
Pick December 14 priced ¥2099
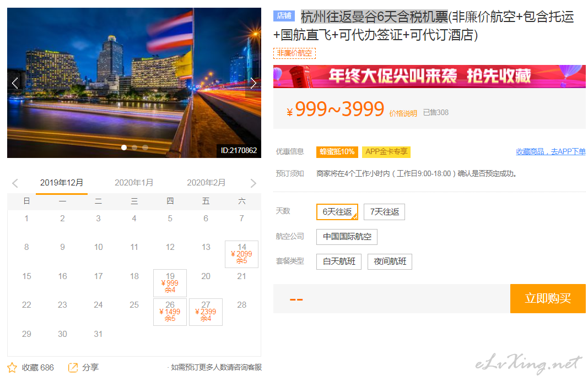pos(241,254)
